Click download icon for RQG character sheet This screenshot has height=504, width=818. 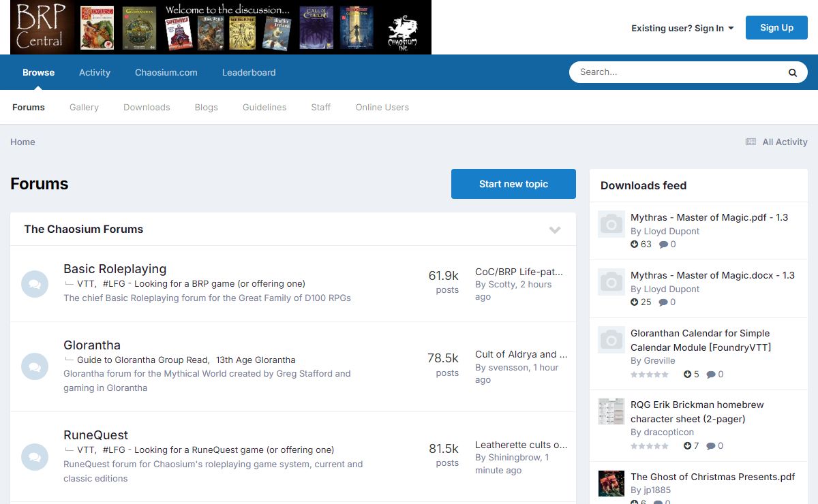click(x=687, y=445)
